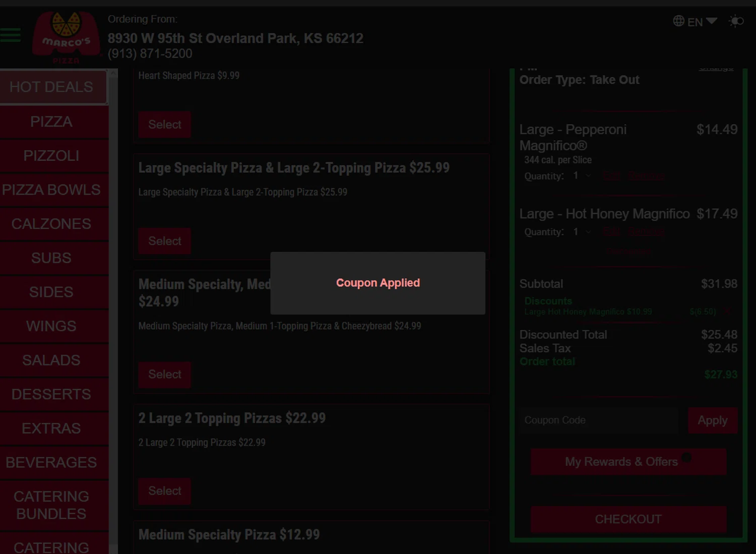The image size is (756, 554).
Task: Select SUBS menu category
Action: pyautogui.click(x=54, y=258)
